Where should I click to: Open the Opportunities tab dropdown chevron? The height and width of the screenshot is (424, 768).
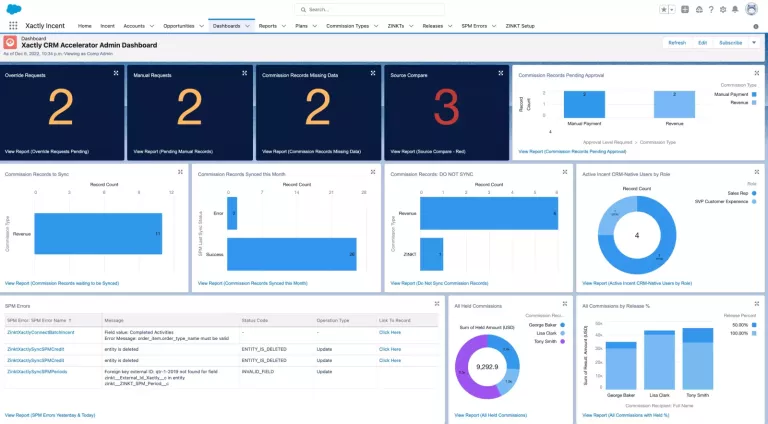pos(201,26)
